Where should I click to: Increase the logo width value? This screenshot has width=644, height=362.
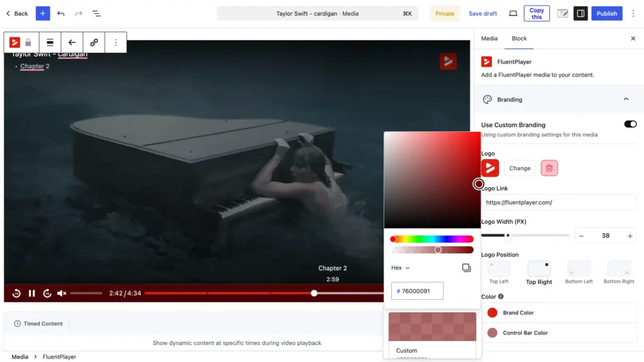pyautogui.click(x=630, y=236)
